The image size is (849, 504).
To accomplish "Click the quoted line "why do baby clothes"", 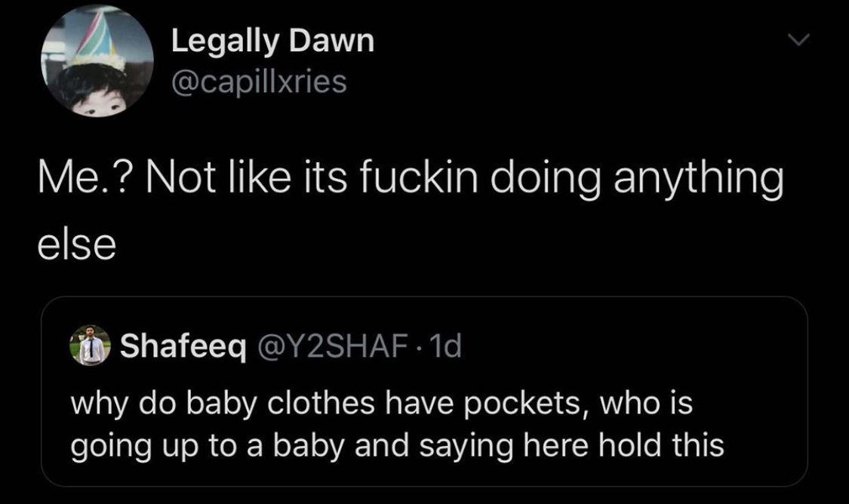I will [x=382, y=404].
